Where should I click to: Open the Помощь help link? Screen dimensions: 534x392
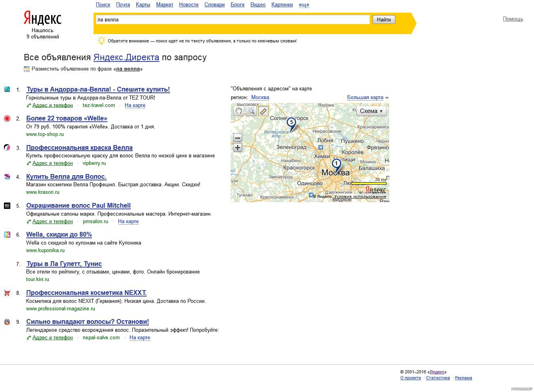click(x=513, y=19)
